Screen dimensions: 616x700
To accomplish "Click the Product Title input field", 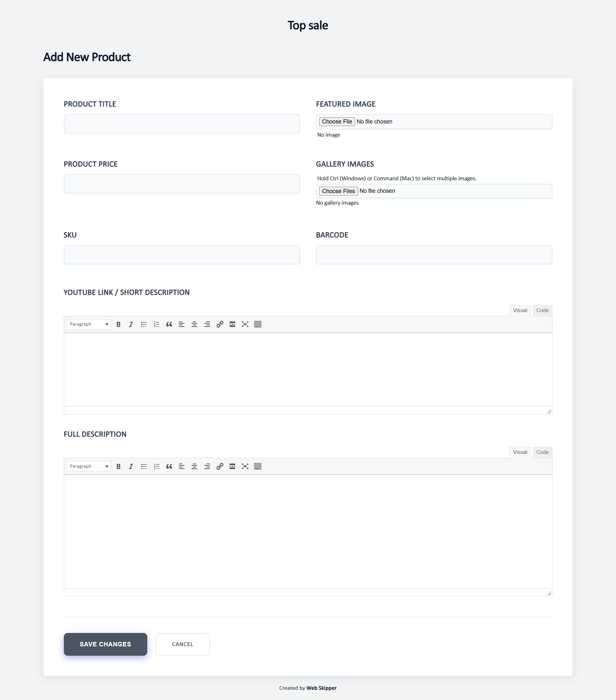I will click(182, 124).
